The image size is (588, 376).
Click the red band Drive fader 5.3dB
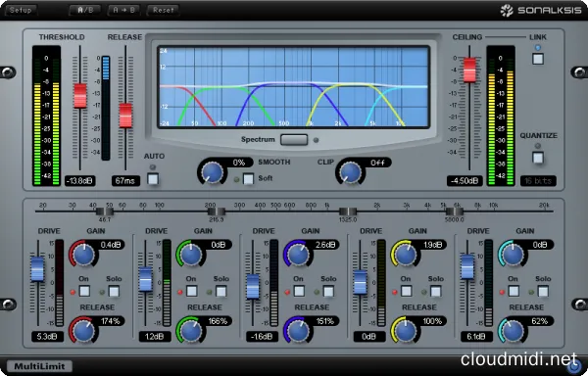pos(37,269)
